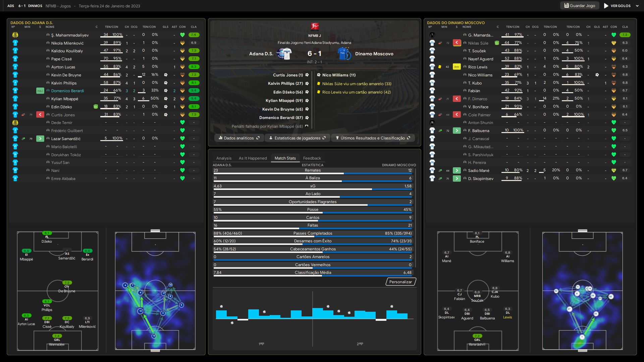Click the Dinamo goal marker below the momentum line

pos(232,323)
